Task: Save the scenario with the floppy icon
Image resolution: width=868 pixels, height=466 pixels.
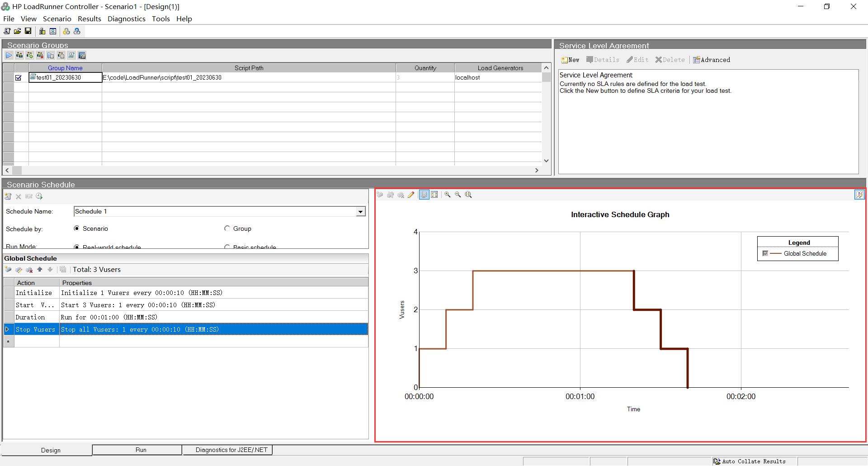Action: point(28,31)
